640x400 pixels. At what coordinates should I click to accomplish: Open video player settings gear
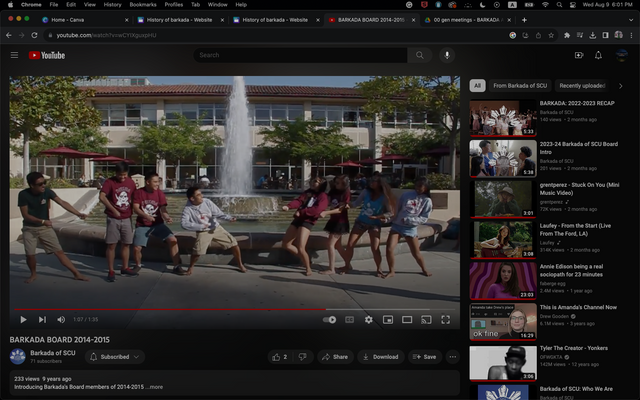pos(368,319)
